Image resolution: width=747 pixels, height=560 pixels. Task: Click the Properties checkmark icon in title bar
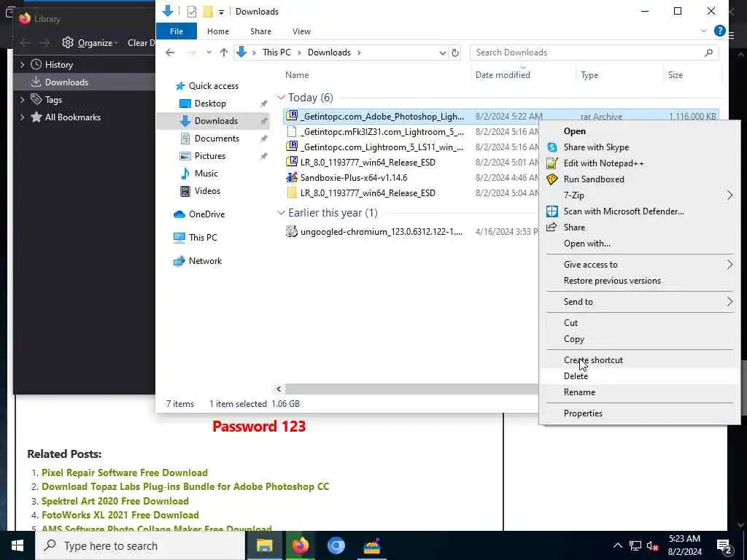tap(192, 12)
